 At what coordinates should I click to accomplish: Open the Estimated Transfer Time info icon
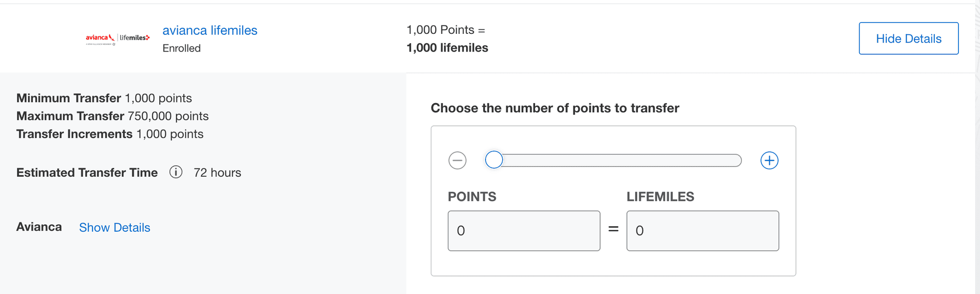click(x=176, y=172)
